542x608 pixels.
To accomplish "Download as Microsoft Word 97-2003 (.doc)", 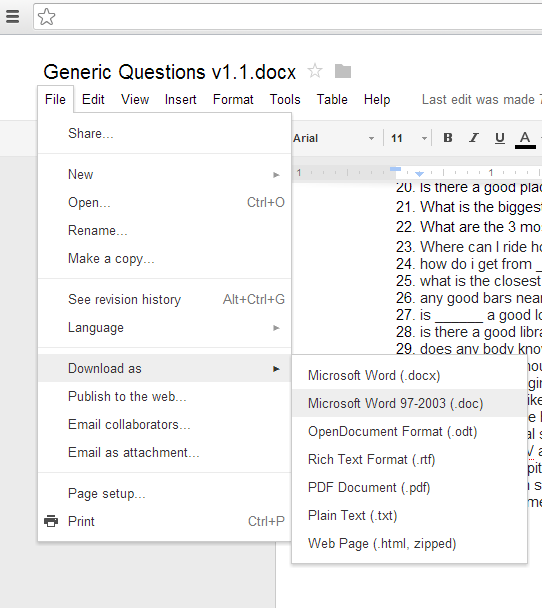I will coord(409,403).
